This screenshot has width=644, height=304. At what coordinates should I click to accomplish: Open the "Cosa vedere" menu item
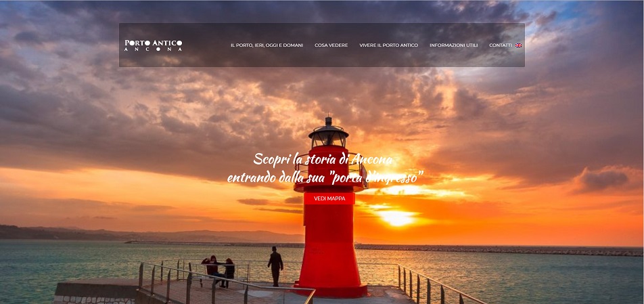(x=331, y=45)
